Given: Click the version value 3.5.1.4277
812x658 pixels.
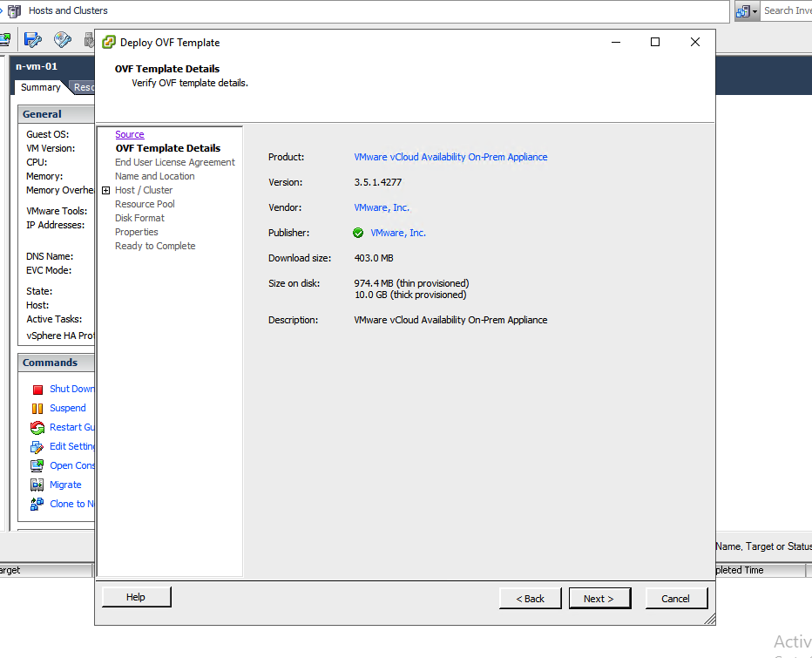Looking at the screenshot, I should [378, 182].
